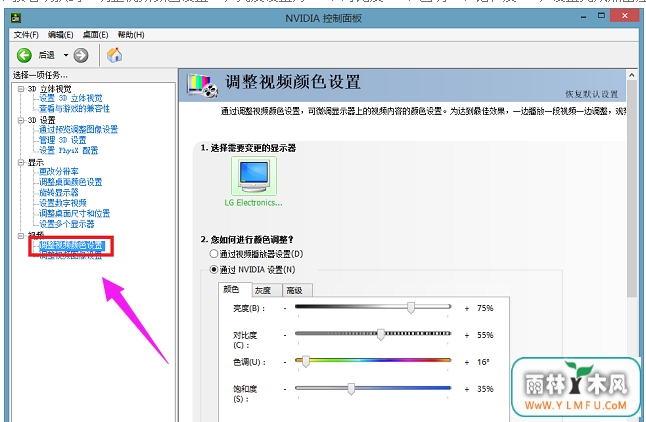Screen dimensions: 646x422
Task: Open 查看与游戏的兼容性 task
Action: coord(74,108)
